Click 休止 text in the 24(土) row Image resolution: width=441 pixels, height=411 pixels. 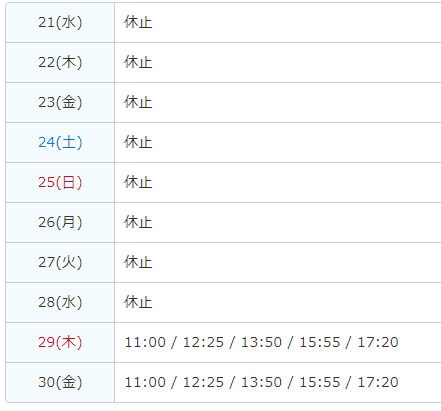click(138, 142)
